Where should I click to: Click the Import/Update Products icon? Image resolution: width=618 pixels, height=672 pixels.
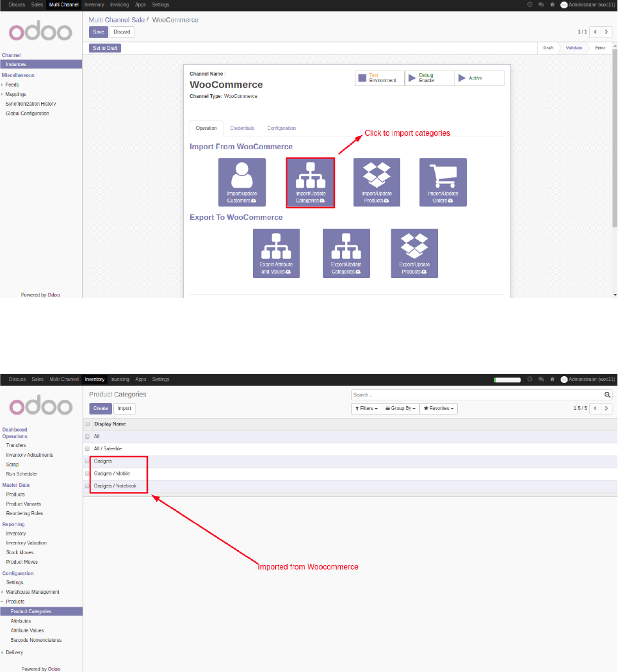[377, 182]
